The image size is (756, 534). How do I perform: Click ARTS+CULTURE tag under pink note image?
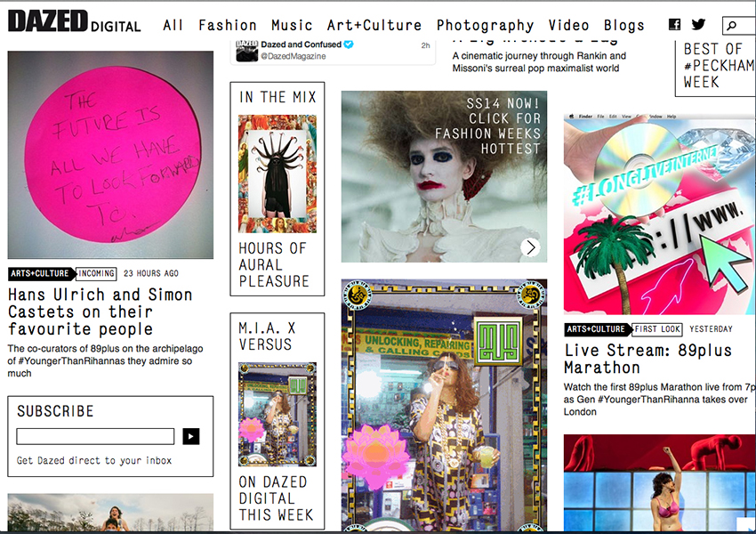coord(42,273)
